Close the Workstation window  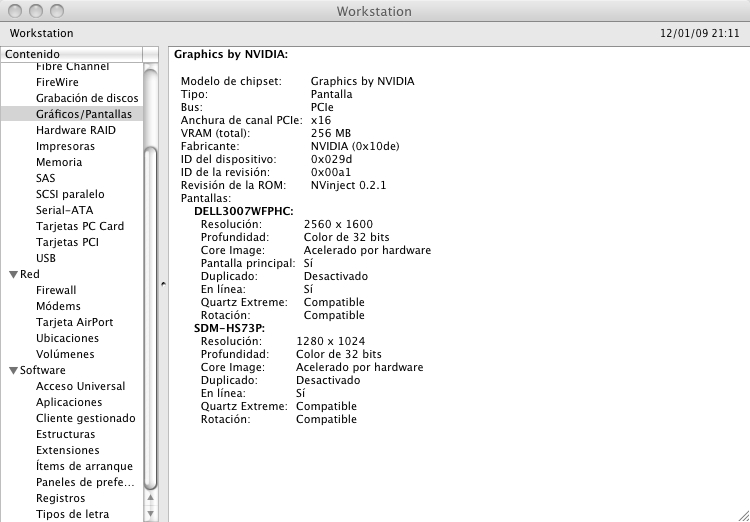(15, 11)
